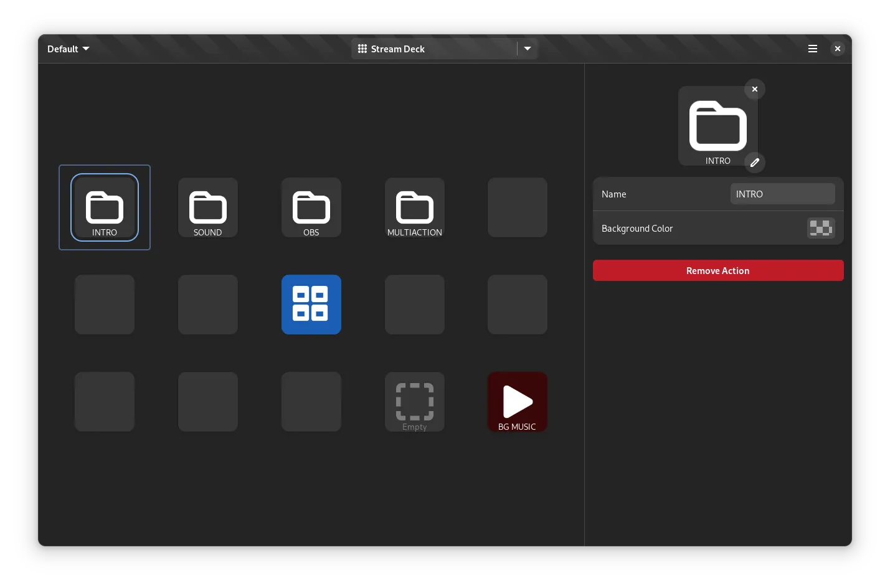Image resolution: width=890 pixels, height=588 pixels.
Task: Select the BG MUSIC play key
Action: (518, 402)
